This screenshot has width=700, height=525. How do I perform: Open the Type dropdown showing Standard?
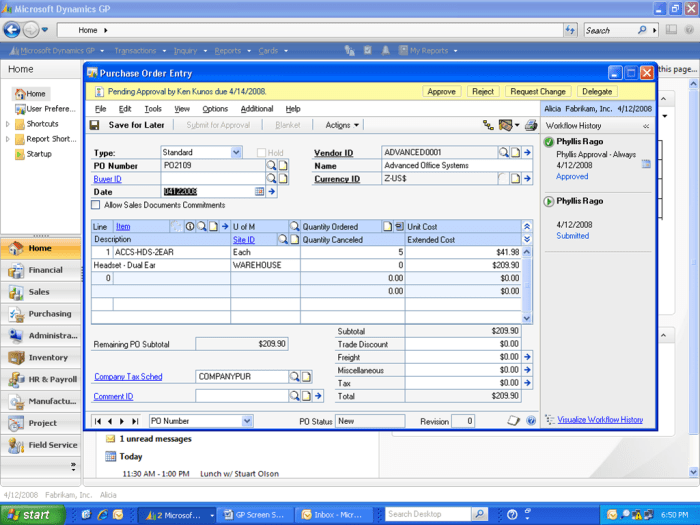tap(237, 152)
